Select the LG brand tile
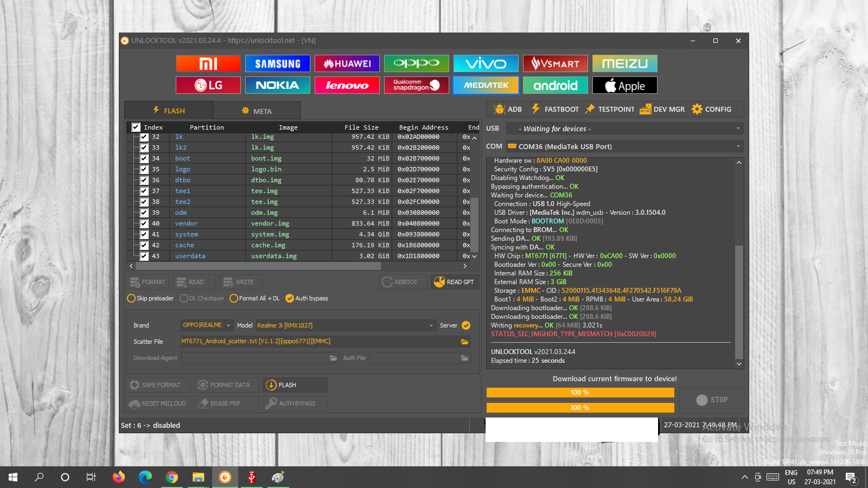The width and height of the screenshot is (868, 488). point(208,85)
